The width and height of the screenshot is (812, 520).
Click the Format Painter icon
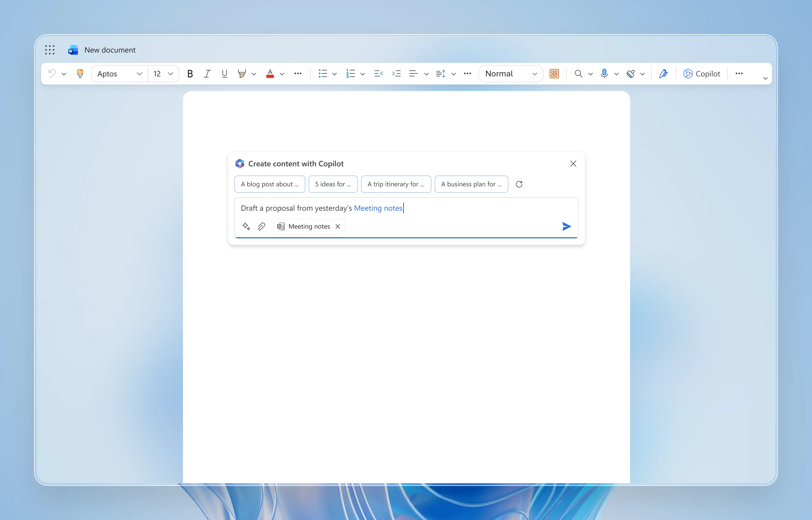click(80, 74)
